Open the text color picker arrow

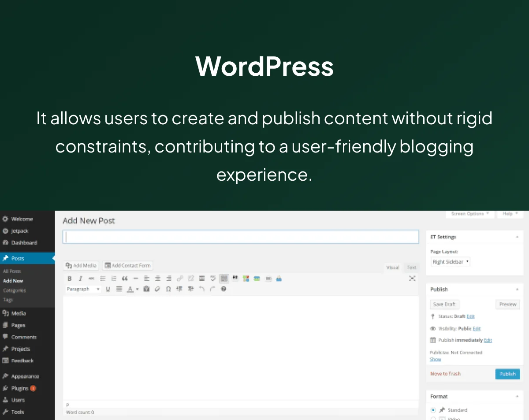point(137,289)
